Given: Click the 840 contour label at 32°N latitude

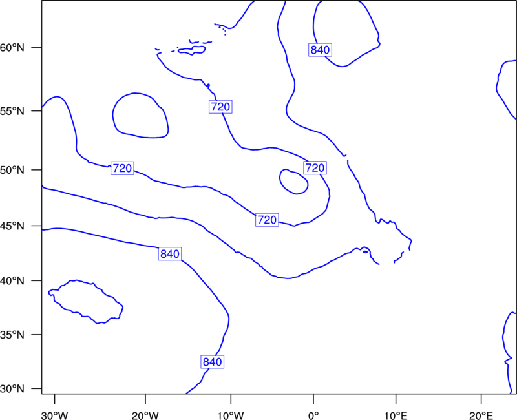Looking at the screenshot, I should [213, 362].
